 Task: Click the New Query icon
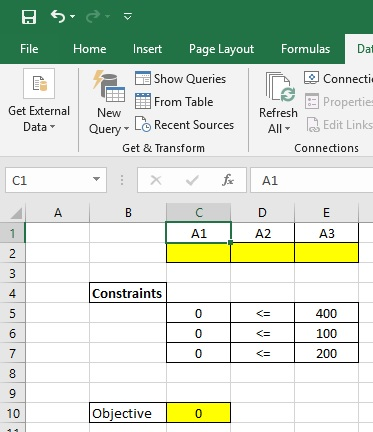(109, 86)
